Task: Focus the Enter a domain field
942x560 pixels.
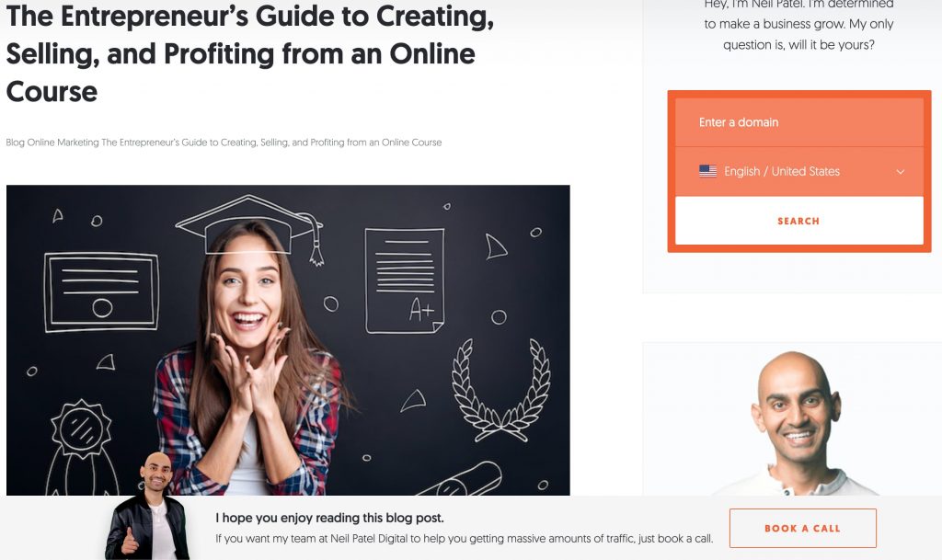Action: tap(799, 122)
